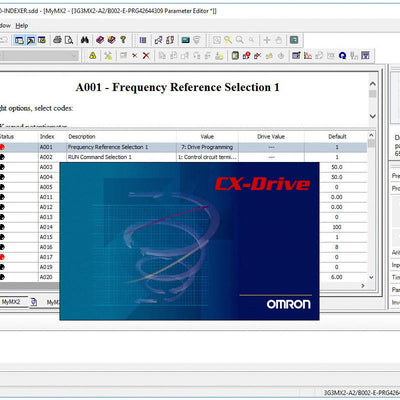
Task: Click the yellow warning triangle icon
Action: point(93,56)
